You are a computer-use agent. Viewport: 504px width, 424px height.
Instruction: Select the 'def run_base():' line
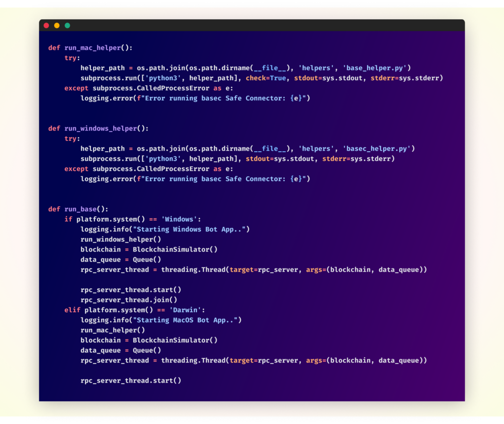pyautogui.click(x=78, y=209)
